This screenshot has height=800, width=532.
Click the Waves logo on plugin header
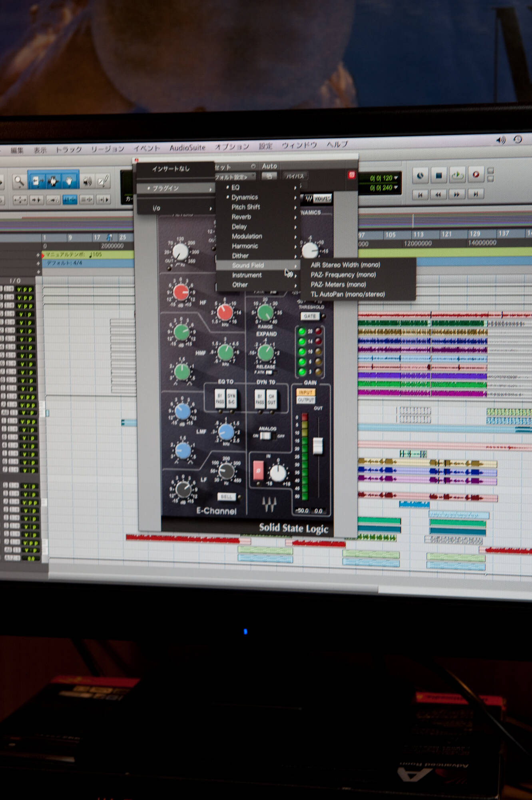(318, 198)
